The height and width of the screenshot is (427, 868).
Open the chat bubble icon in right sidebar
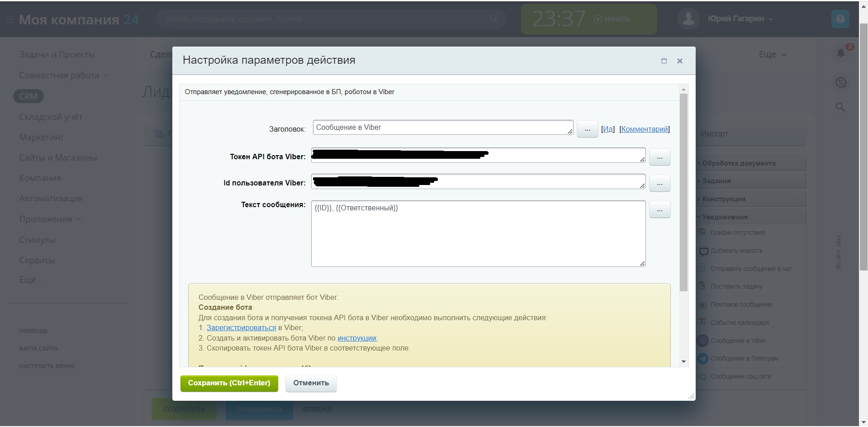840,82
